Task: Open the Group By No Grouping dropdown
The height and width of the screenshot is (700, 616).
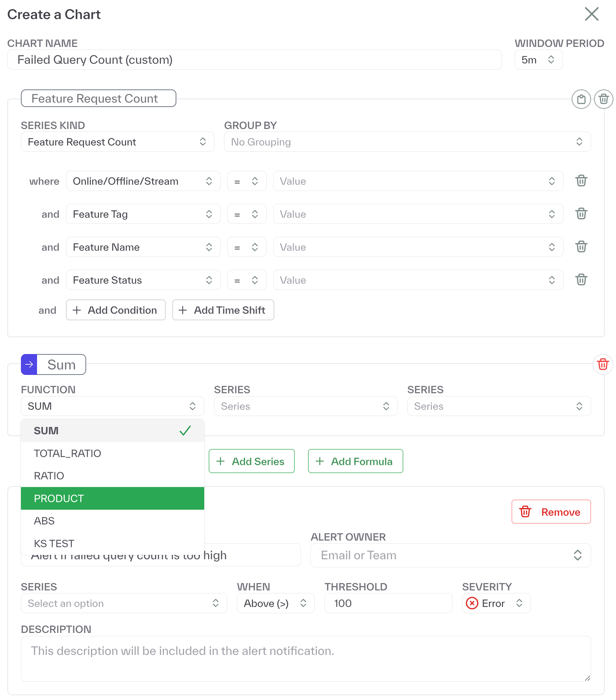Action: click(x=407, y=142)
